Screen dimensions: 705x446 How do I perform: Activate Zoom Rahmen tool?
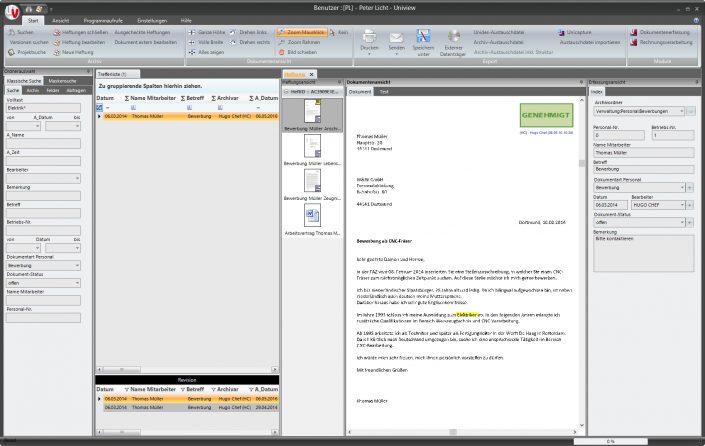click(299, 42)
